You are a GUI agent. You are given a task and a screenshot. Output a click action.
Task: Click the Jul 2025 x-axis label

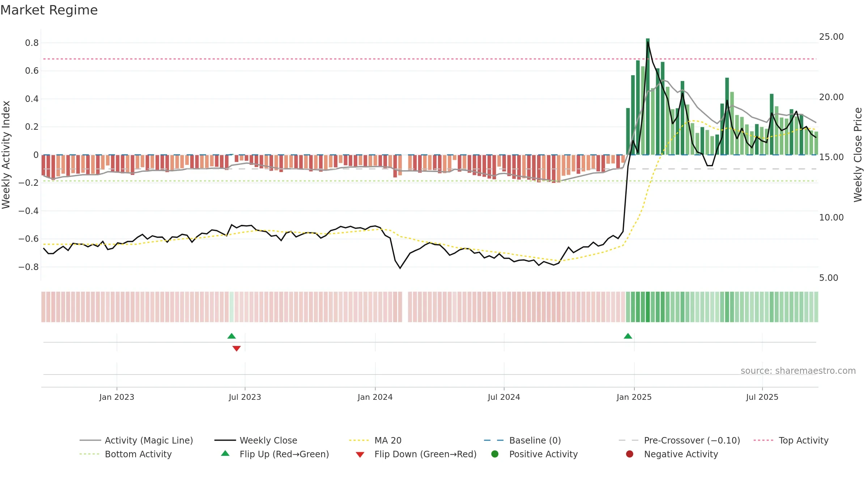[762, 397]
